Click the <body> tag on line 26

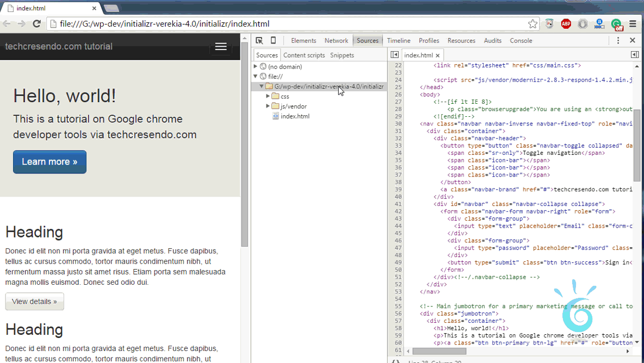tap(430, 95)
